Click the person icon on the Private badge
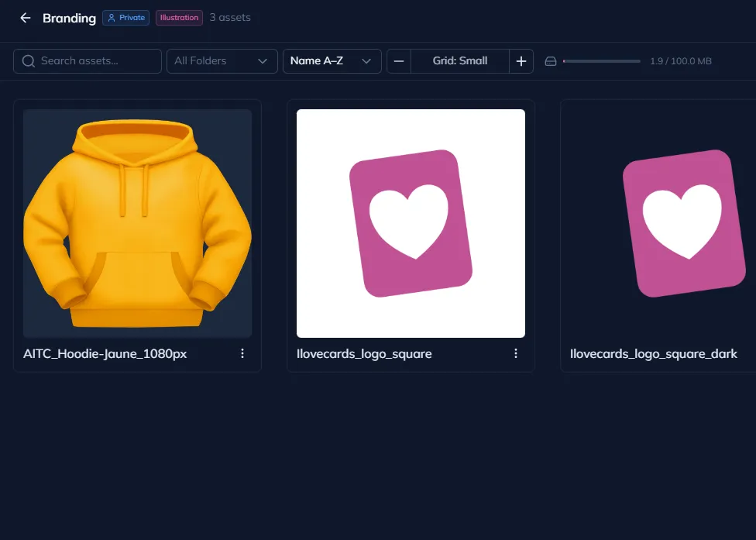This screenshot has width=756, height=540. [112, 18]
